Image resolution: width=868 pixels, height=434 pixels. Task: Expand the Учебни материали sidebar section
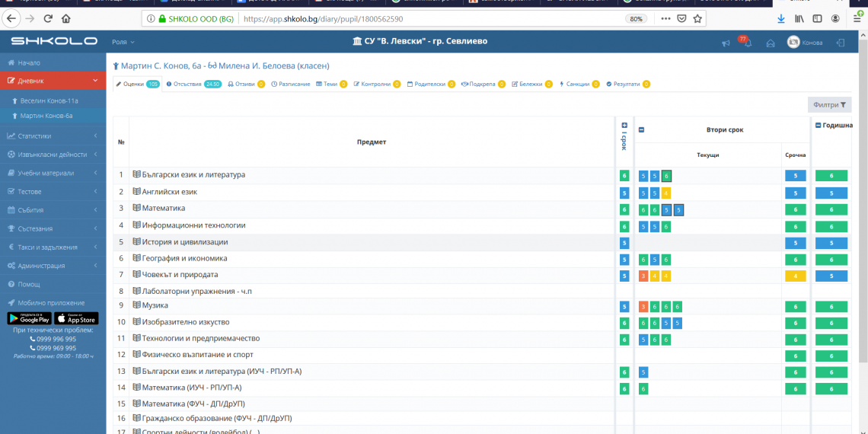click(52, 173)
